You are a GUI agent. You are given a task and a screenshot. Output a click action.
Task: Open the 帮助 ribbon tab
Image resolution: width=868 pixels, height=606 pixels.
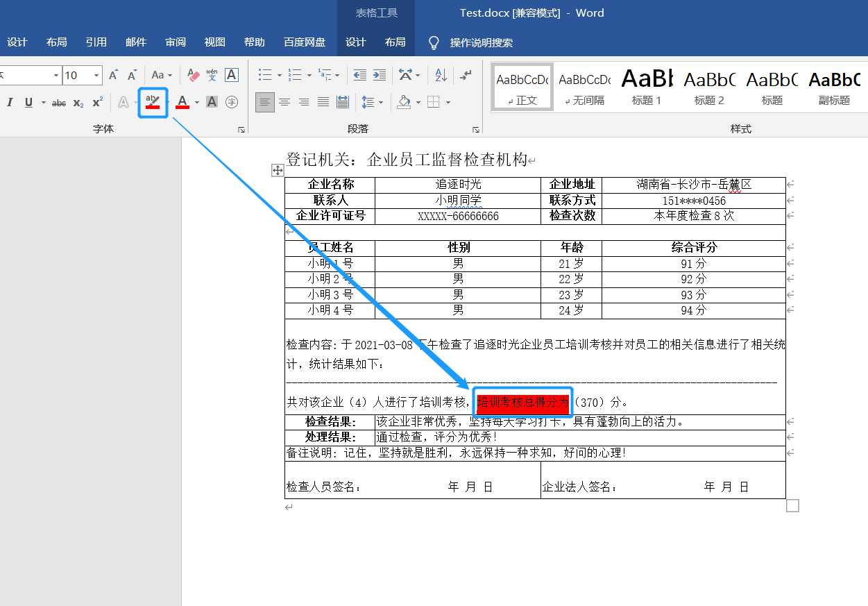[x=255, y=42]
